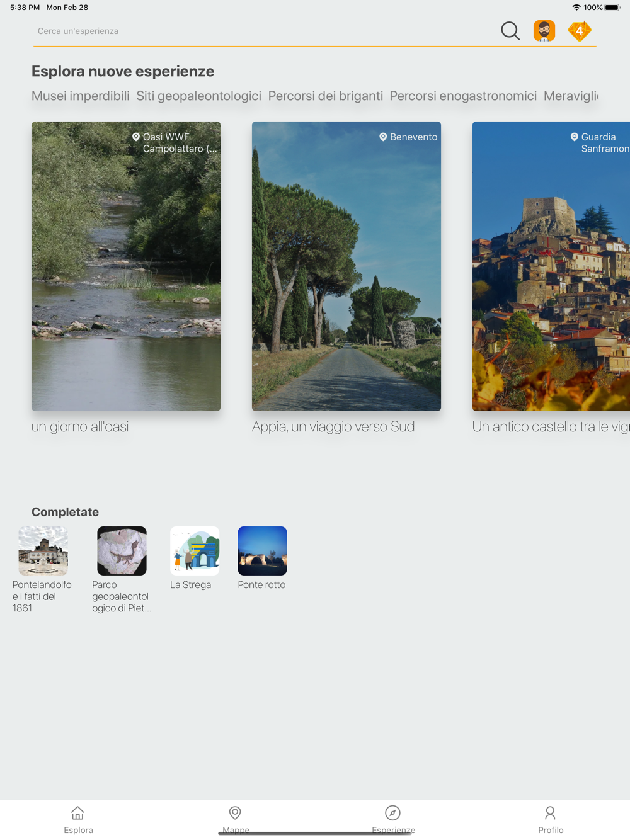Open 'Un antico castello tra le vigne' title

pos(551,426)
